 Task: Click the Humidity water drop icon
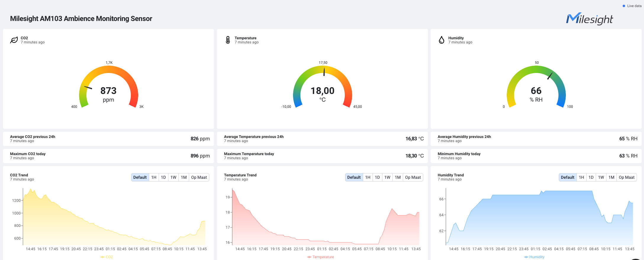tap(442, 40)
